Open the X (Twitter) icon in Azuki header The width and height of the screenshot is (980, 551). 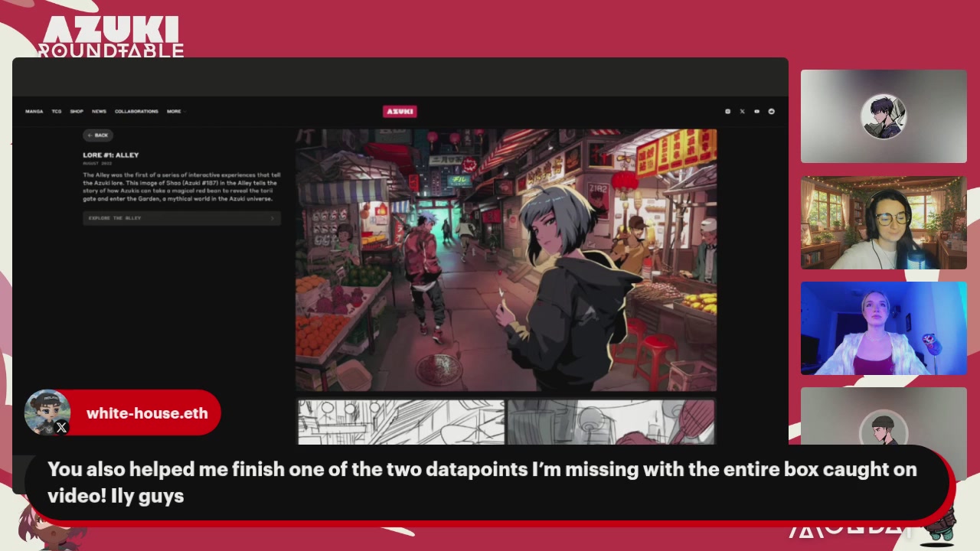742,112
